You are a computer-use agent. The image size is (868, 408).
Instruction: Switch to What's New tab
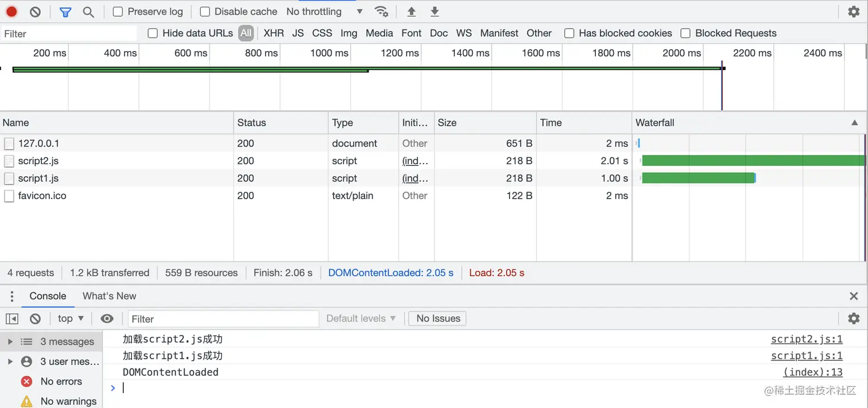(x=110, y=296)
